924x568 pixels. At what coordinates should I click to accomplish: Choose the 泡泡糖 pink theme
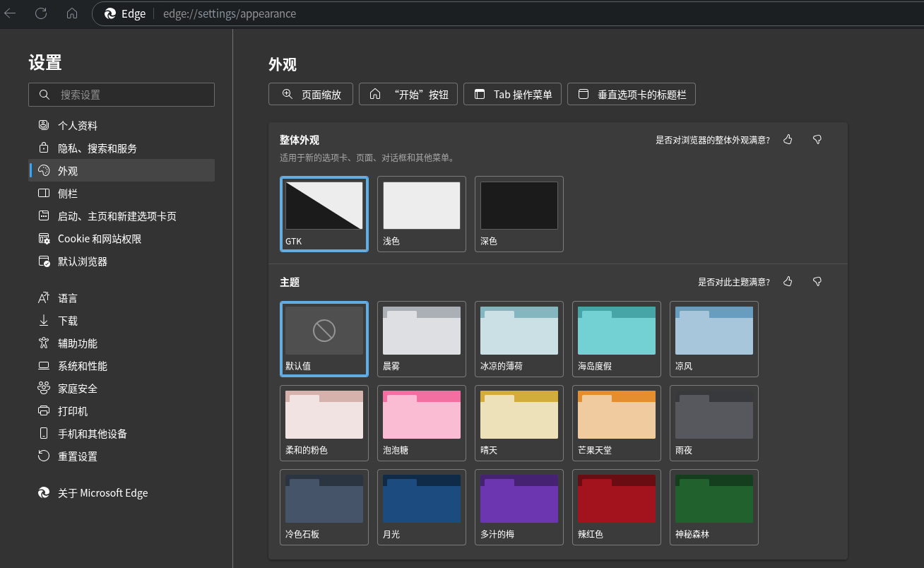(x=422, y=423)
